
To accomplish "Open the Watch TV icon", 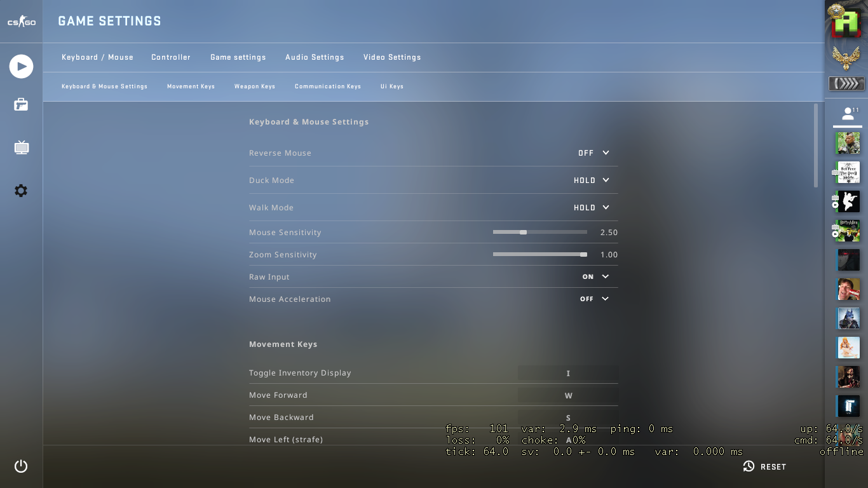I will [x=22, y=147].
